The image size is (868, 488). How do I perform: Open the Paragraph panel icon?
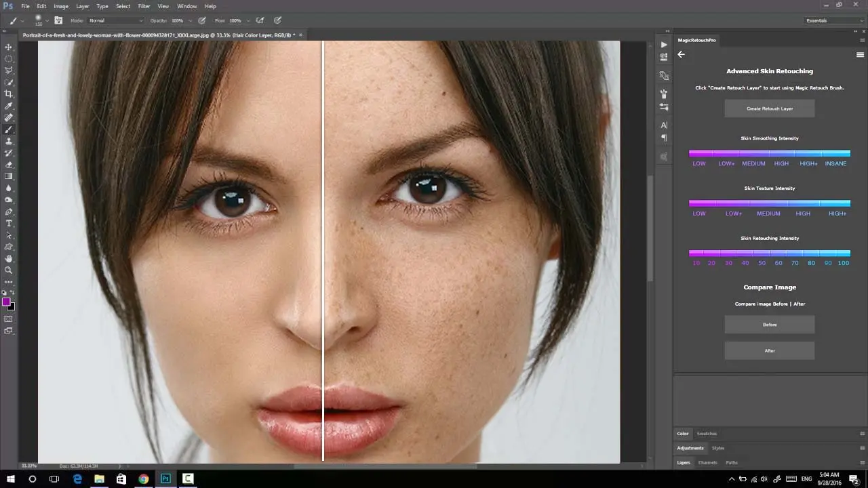pos(664,138)
